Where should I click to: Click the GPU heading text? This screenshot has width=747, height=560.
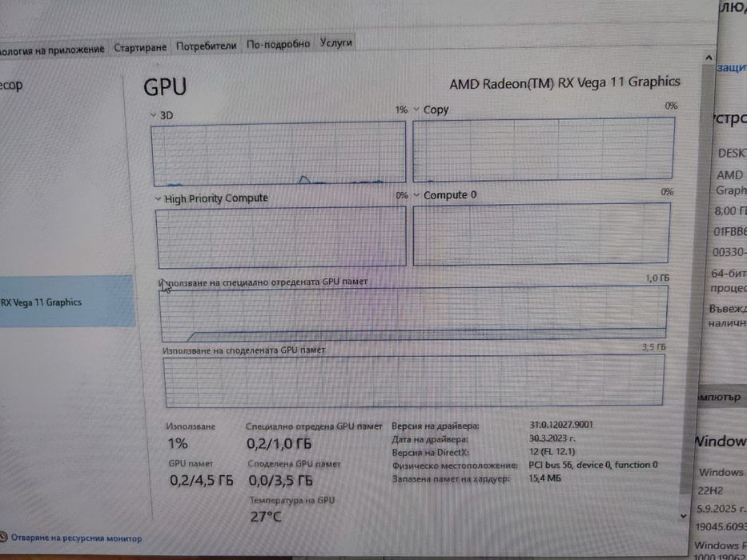(x=165, y=86)
